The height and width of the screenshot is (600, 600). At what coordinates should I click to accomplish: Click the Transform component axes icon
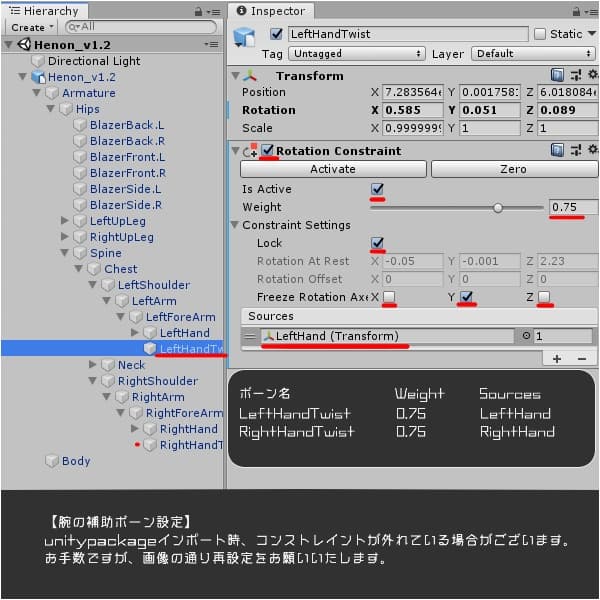pyautogui.click(x=250, y=76)
